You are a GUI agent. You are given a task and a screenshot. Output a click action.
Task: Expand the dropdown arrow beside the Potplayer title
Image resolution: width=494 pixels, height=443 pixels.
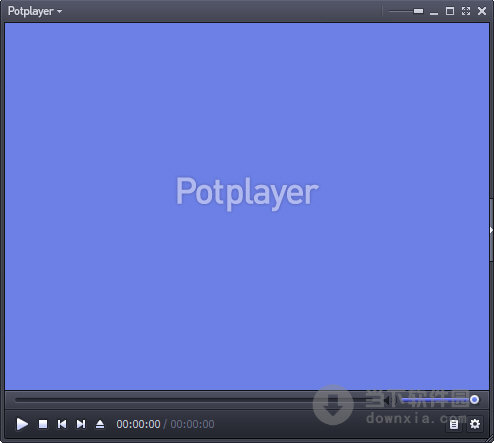[x=59, y=11]
